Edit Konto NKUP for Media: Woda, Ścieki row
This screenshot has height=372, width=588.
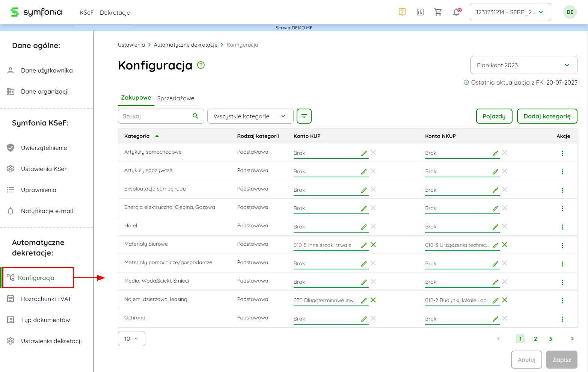(495, 282)
